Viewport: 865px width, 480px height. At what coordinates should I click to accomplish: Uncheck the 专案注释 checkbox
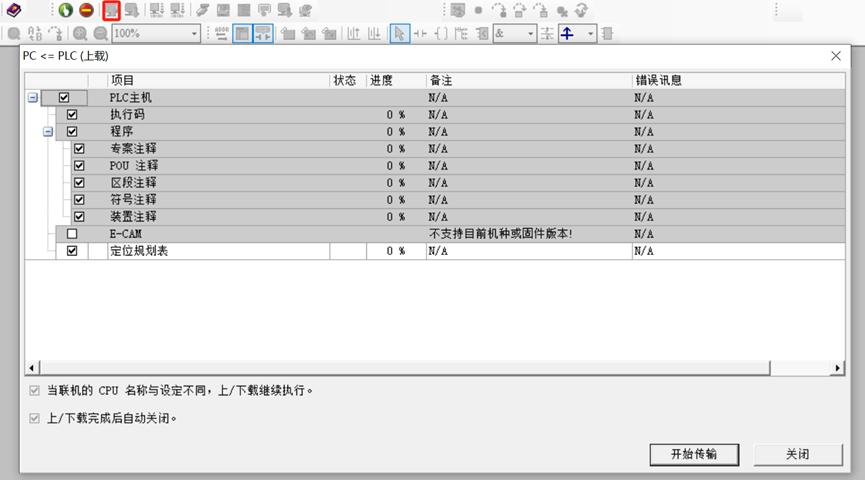79,149
